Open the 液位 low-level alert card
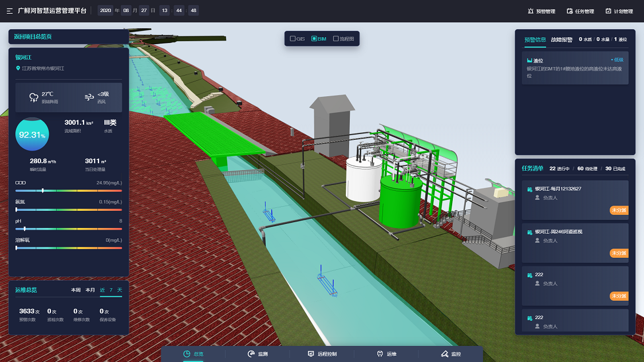This screenshot has width=644, height=362. point(575,68)
